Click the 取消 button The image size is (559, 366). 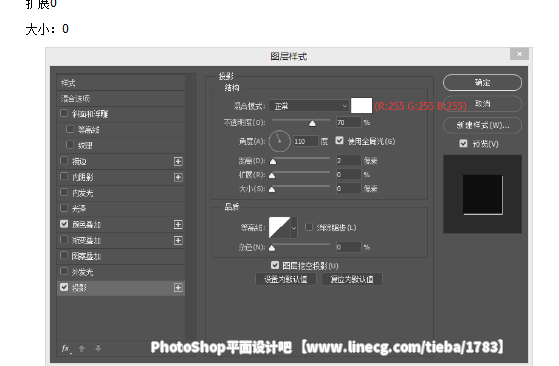(482, 104)
